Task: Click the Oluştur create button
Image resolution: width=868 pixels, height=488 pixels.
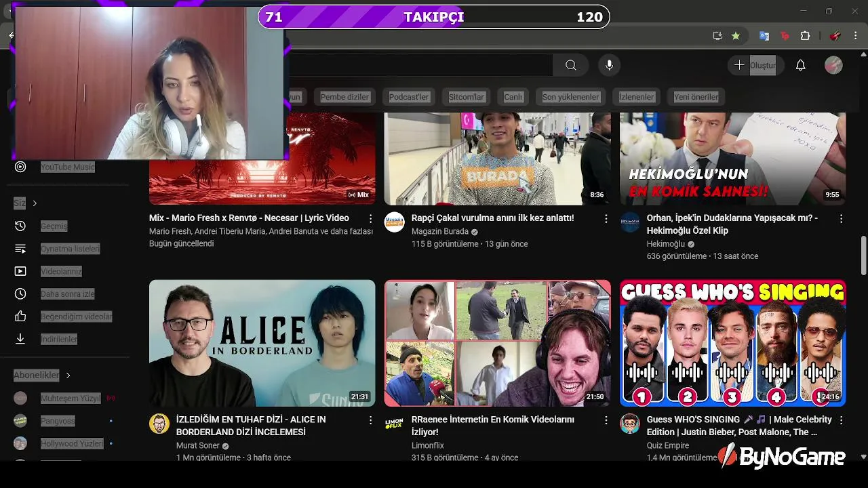Action: coord(755,65)
